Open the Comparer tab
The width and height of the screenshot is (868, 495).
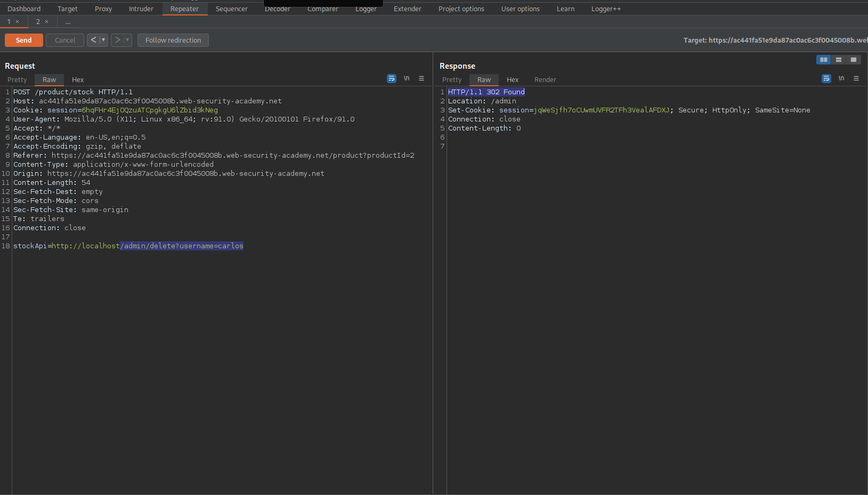[323, 9]
